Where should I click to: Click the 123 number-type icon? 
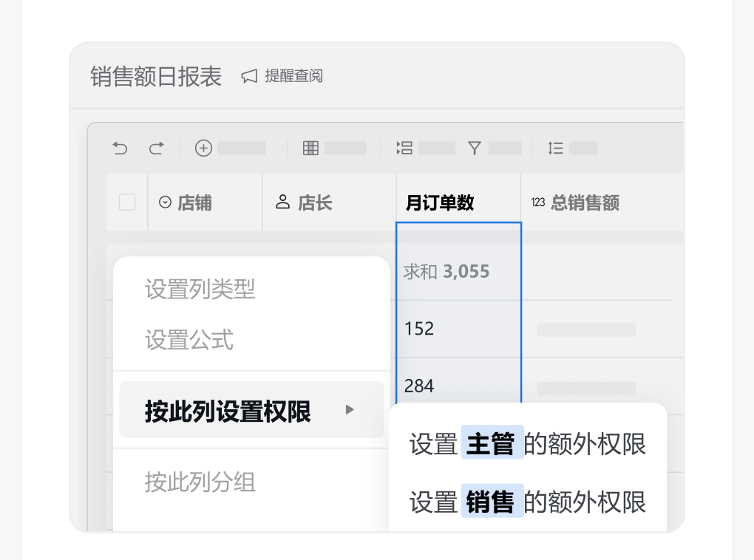point(538,202)
